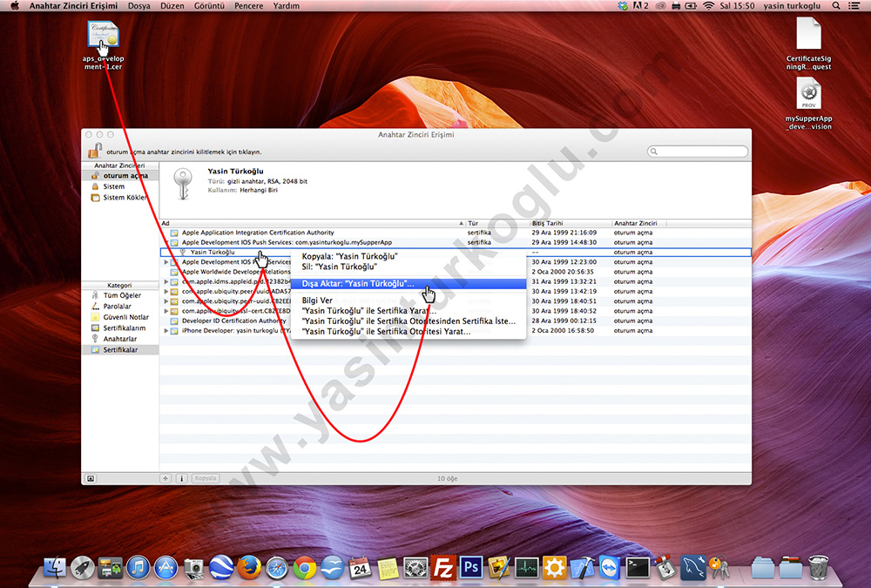Screen dimensions: 871x588
Task: Open the Apple menu
Action: click(15, 5)
